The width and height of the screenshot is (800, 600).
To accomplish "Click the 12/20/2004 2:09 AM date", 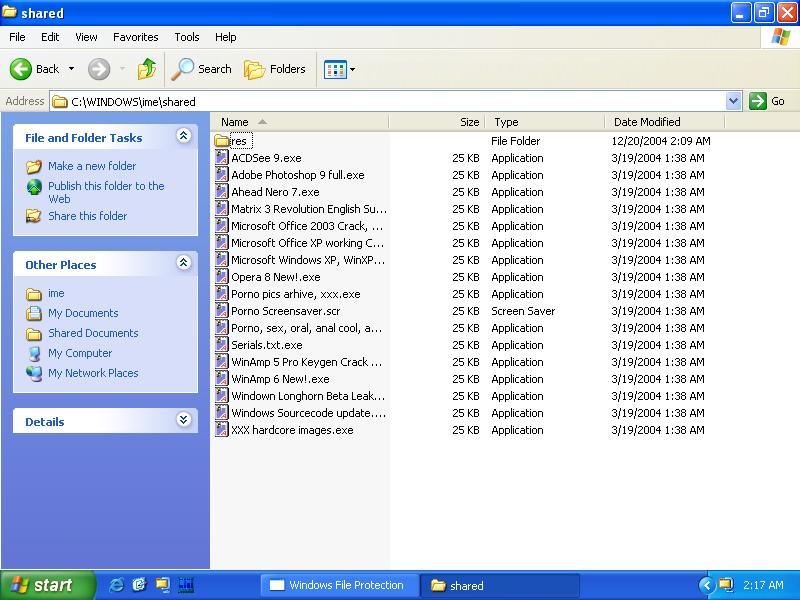I will [661, 141].
